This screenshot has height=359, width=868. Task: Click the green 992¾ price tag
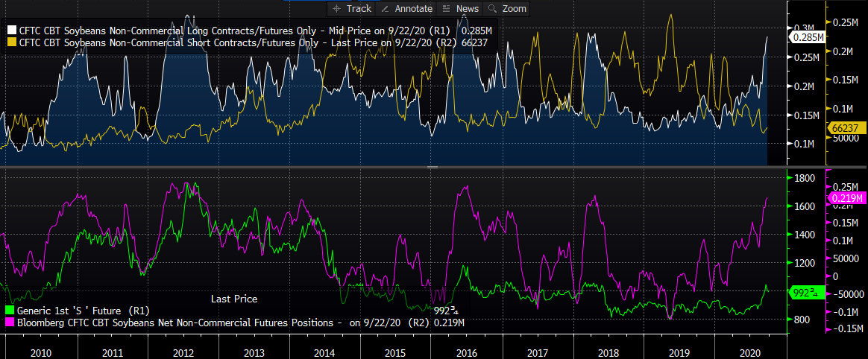pos(807,292)
